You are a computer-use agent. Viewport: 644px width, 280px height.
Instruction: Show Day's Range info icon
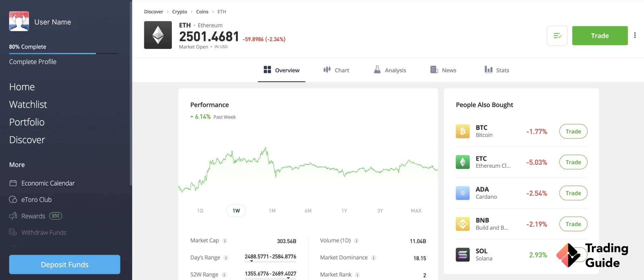[226, 258]
